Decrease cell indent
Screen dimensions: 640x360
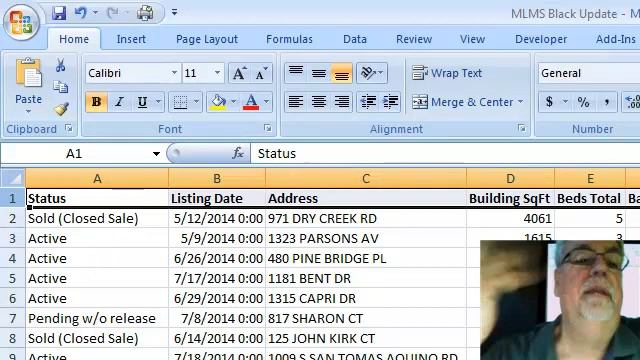(368, 102)
